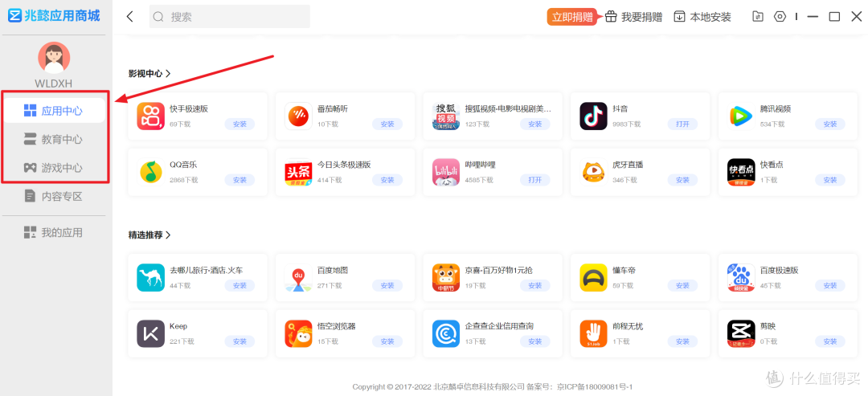Open the Dongchedi app icon
This screenshot has height=396, width=868.
click(x=593, y=278)
